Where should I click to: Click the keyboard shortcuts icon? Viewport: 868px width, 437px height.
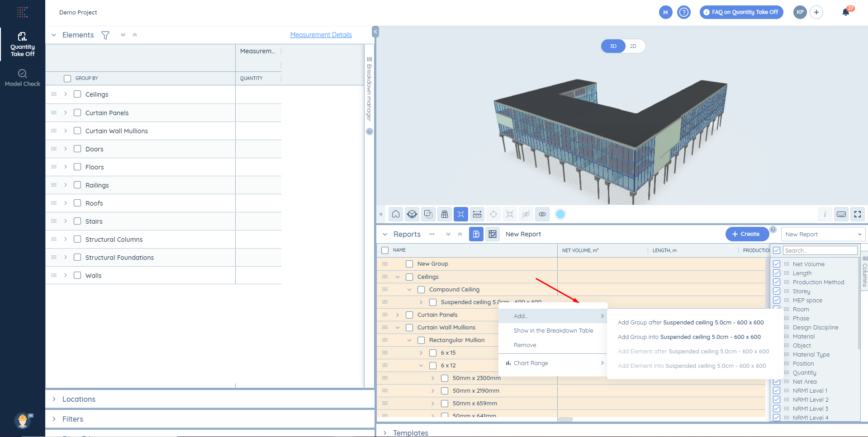tap(841, 214)
